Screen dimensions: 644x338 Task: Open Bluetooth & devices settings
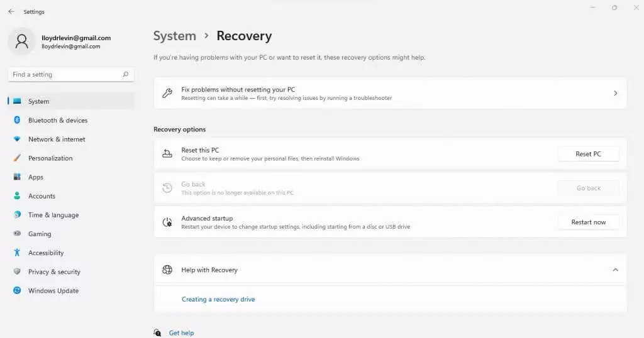[71, 120]
